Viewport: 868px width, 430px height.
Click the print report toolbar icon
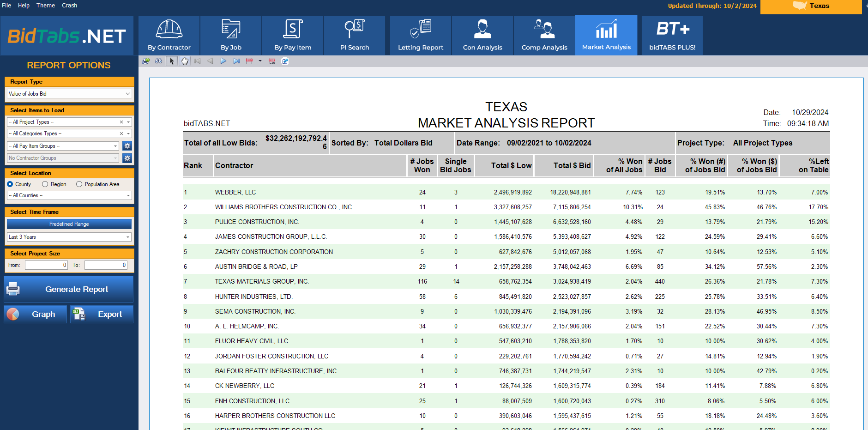coord(146,61)
